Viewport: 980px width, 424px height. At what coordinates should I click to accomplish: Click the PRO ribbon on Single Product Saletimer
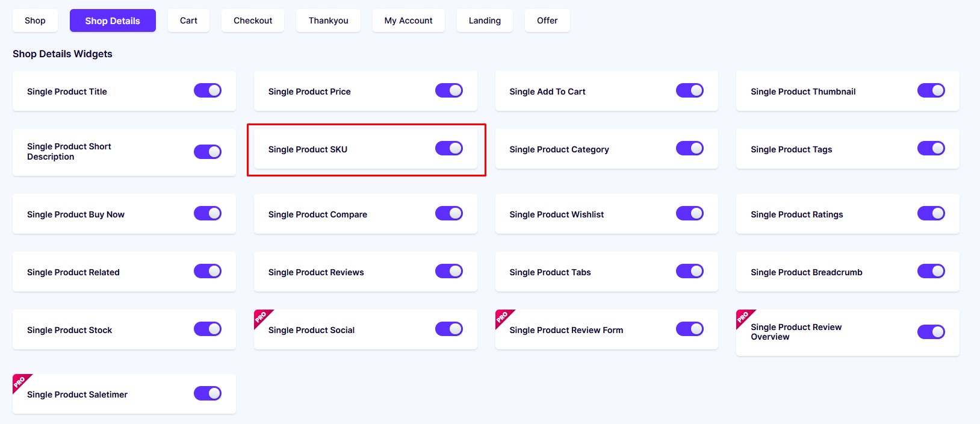coord(20,382)
